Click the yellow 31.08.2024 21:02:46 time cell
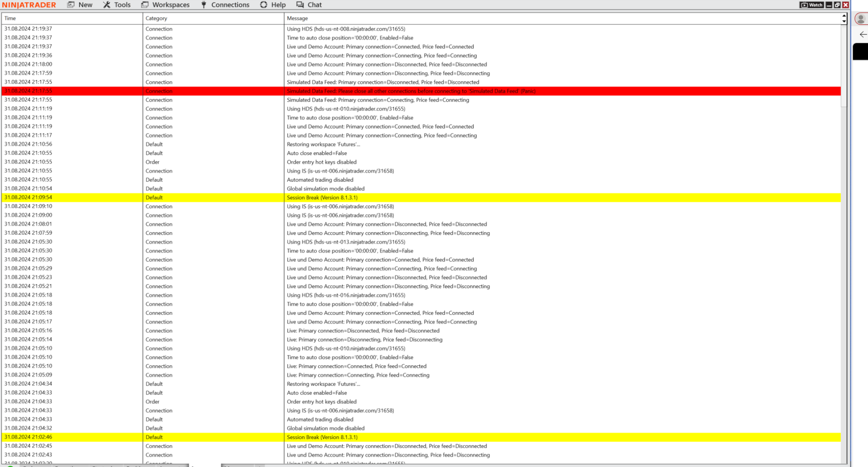This screenshot has width=868, height=467. click(x=28, y=437)
